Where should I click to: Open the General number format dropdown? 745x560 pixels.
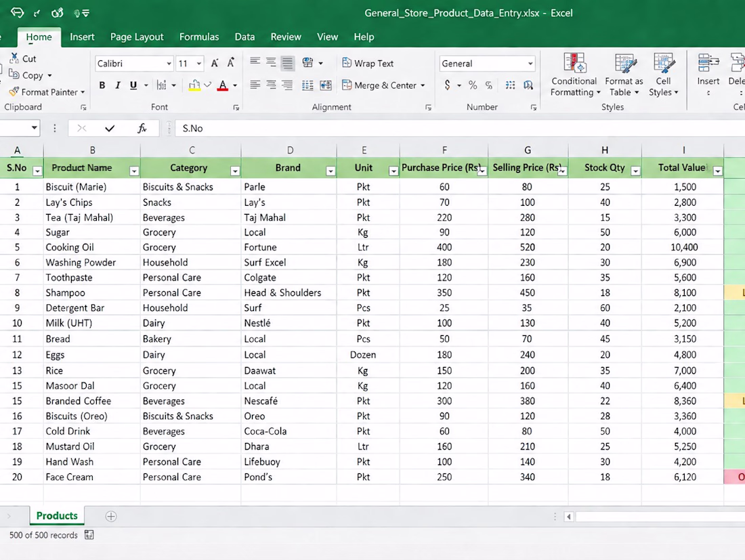click(530, 64)
